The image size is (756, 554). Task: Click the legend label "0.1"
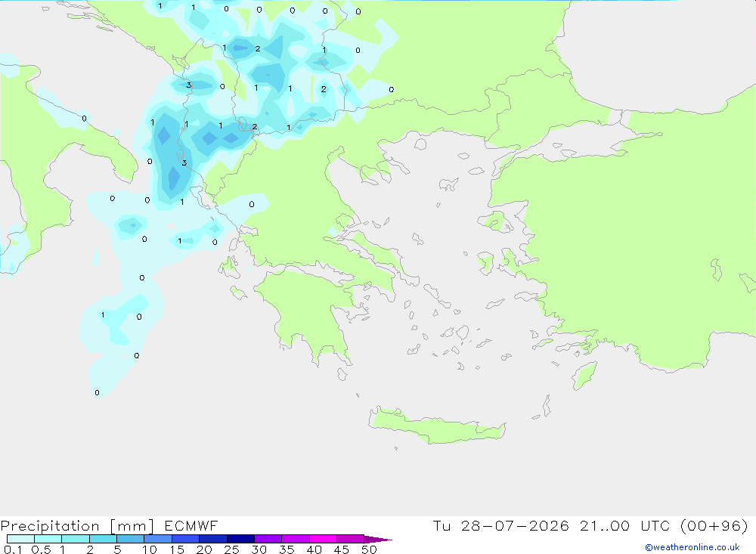pos(12,549)
